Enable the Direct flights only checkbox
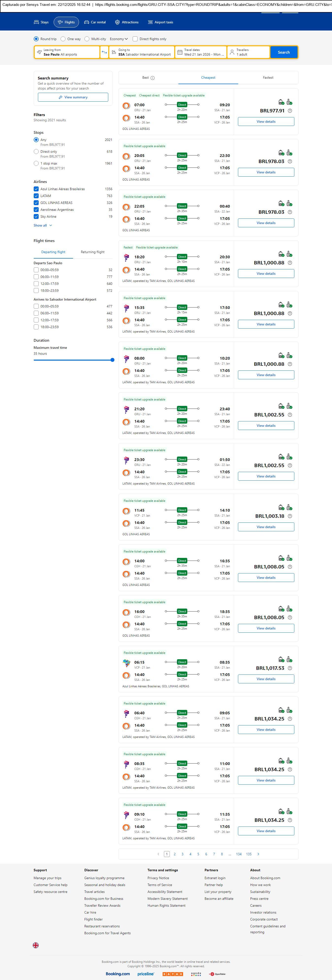 coord(135,39)
